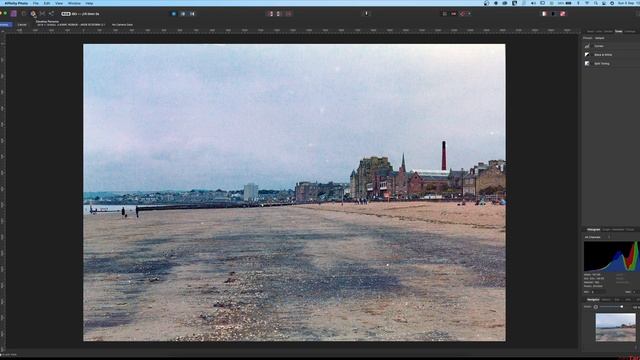Toggle show clipped tones icon
Viewport: 640px width, 360px height.
coord(562,13)
